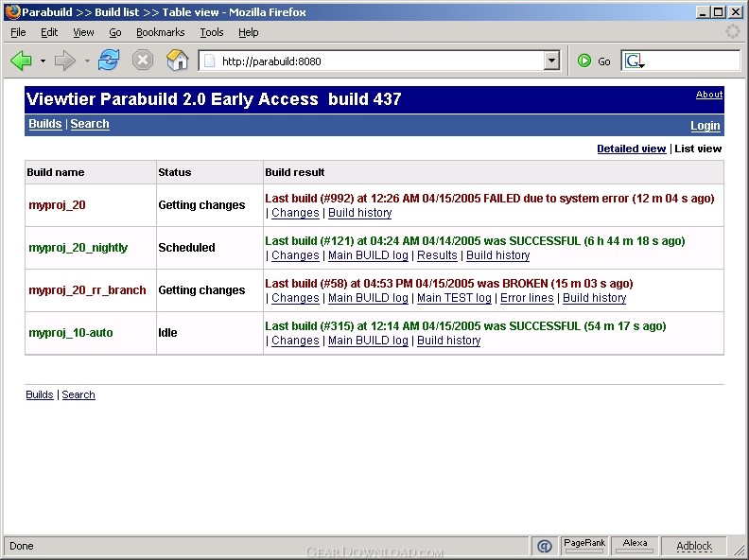Click the footer Search link
749x560 pixels.
[78, 394]
